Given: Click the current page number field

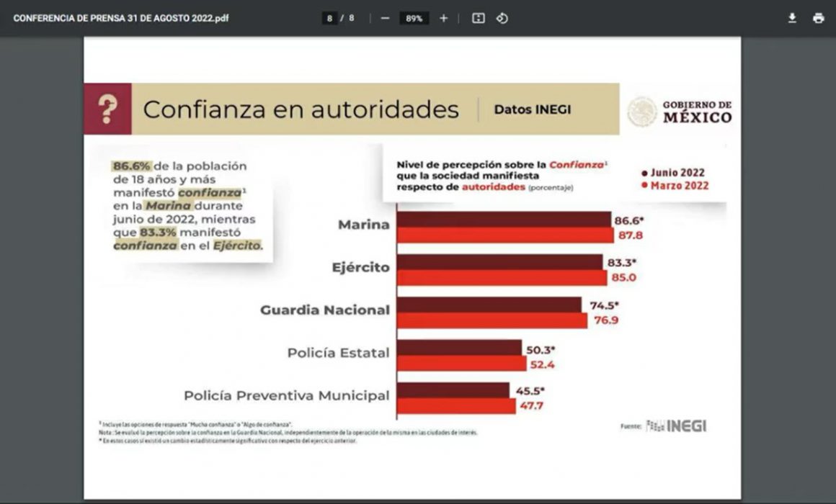Looking at the screenshot, I should click(329, 18).
